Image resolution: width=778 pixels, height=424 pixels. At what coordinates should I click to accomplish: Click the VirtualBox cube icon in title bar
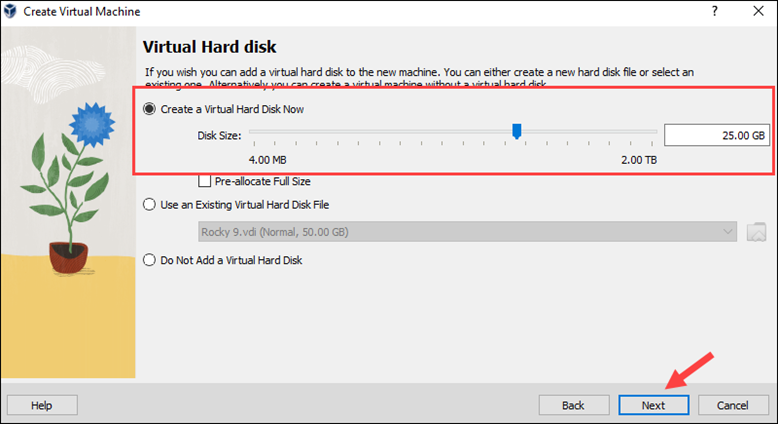click(10, 11)
